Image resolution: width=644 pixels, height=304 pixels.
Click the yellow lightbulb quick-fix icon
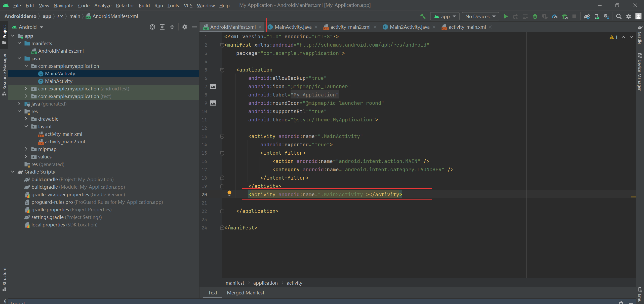click(229, 193)
